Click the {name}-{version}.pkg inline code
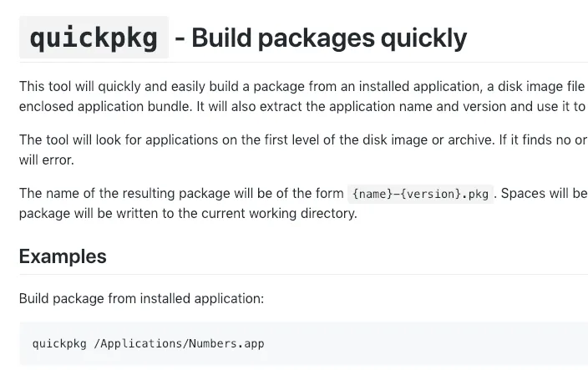This screenshot has height=370, width=588. [420, 194]
